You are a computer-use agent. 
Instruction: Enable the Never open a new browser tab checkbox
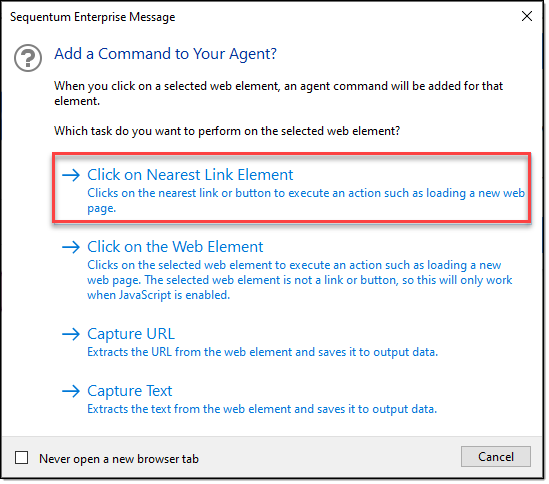coord(22,458)
